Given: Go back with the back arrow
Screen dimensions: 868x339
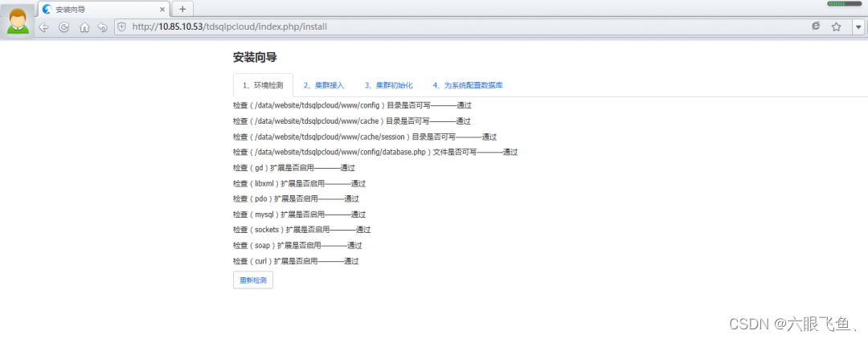Looking at the screenshot, I should 43,27.
